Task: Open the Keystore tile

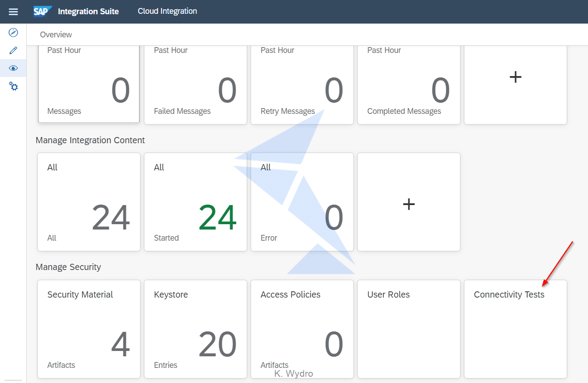Action: coord(196,329)
